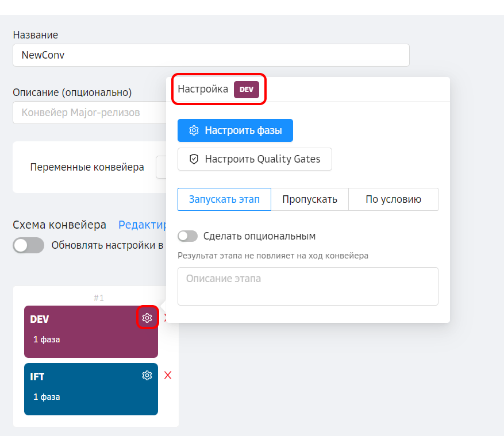Image resolution: width=504 pixels, height=436 pixels.
Task: Enable the Сделать опциональным switch
Action: click(188, 236)
